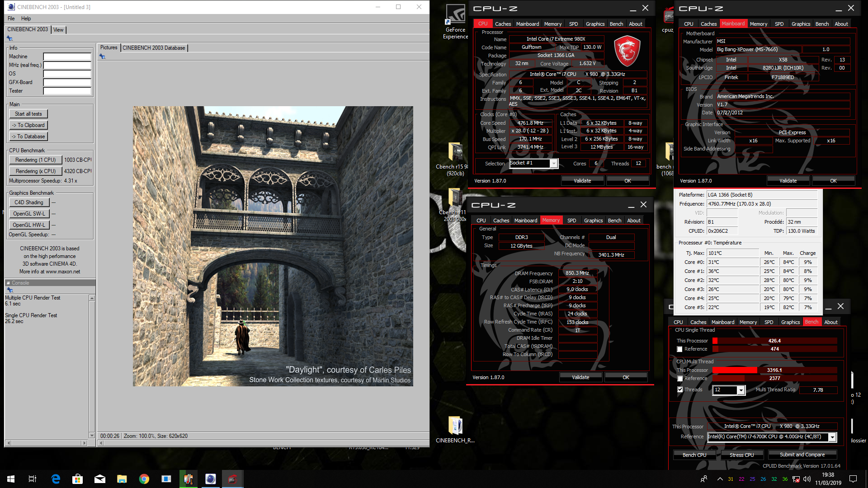Click the single thread 426.4 score bar
Image resolution: width=868 pixels, height=488 pixels.
[x=774, y=341]
